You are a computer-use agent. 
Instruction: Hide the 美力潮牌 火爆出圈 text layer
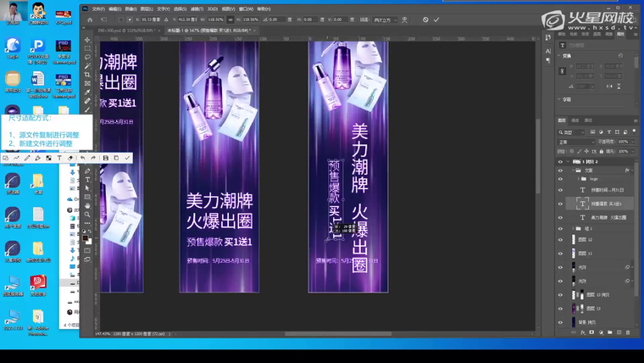pyautogui.click(x=560, y=217)
